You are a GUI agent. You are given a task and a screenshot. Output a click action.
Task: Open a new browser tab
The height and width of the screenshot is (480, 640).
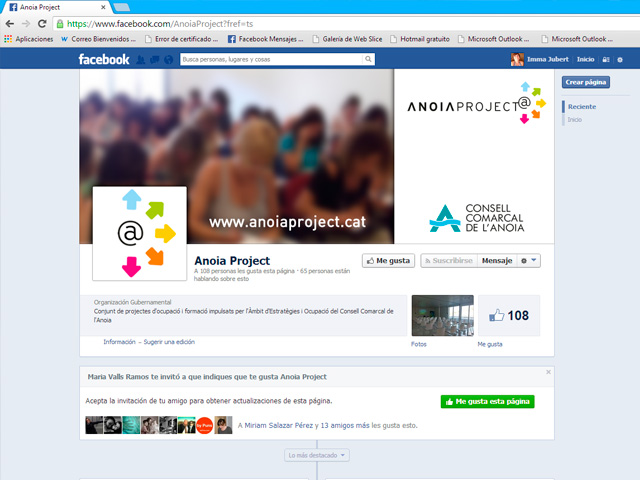121,7
